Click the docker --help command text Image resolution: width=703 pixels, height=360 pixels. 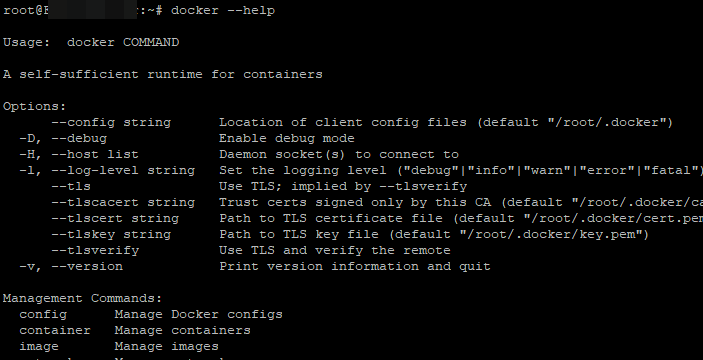(223, 10)
